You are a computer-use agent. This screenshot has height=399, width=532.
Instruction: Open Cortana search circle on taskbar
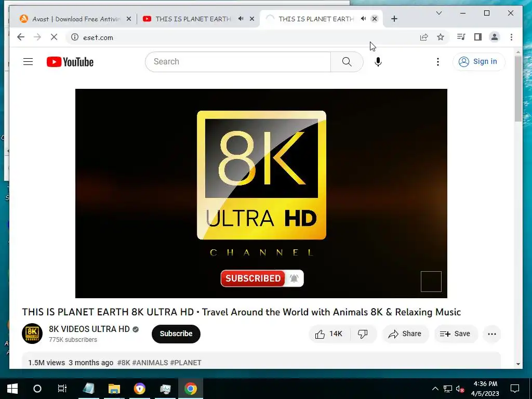37,389
